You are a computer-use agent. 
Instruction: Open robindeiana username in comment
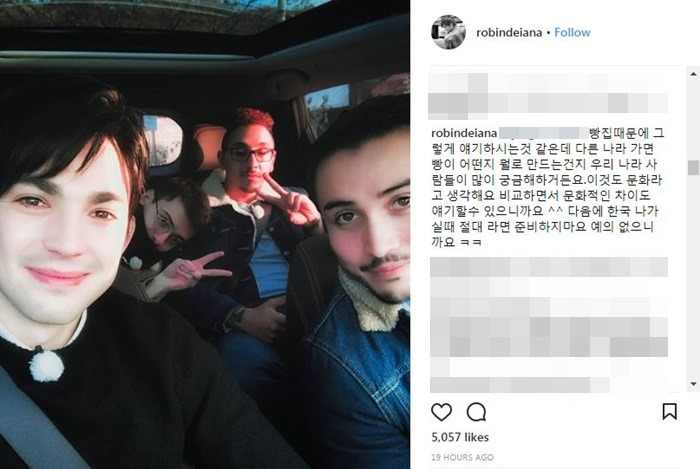point(464,133)
